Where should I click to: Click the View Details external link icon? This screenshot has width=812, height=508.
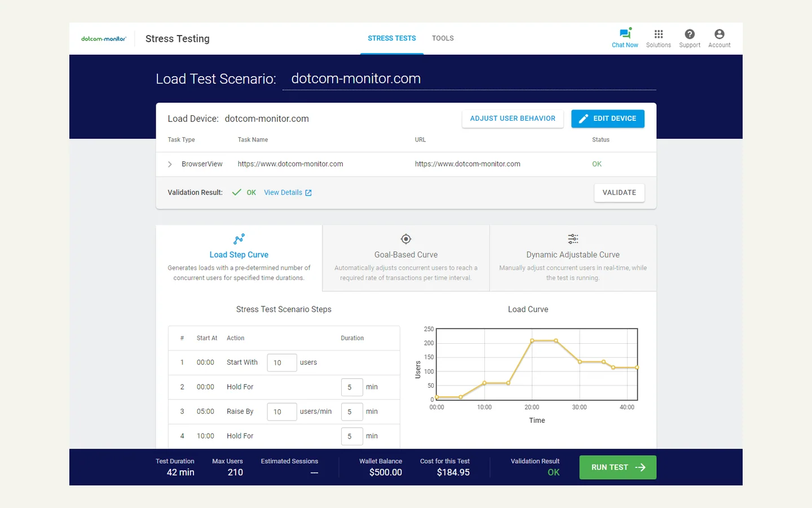tap(308, 193)
